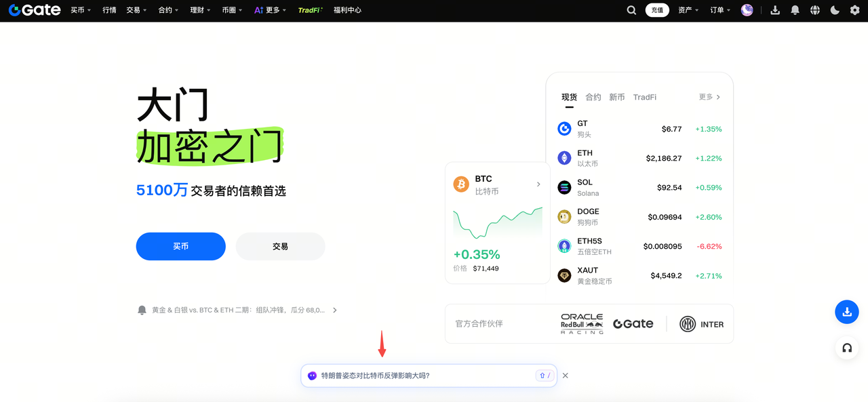Expand the 资产 dropdown menu
This screenshot has height=402, width=868.
688,10
